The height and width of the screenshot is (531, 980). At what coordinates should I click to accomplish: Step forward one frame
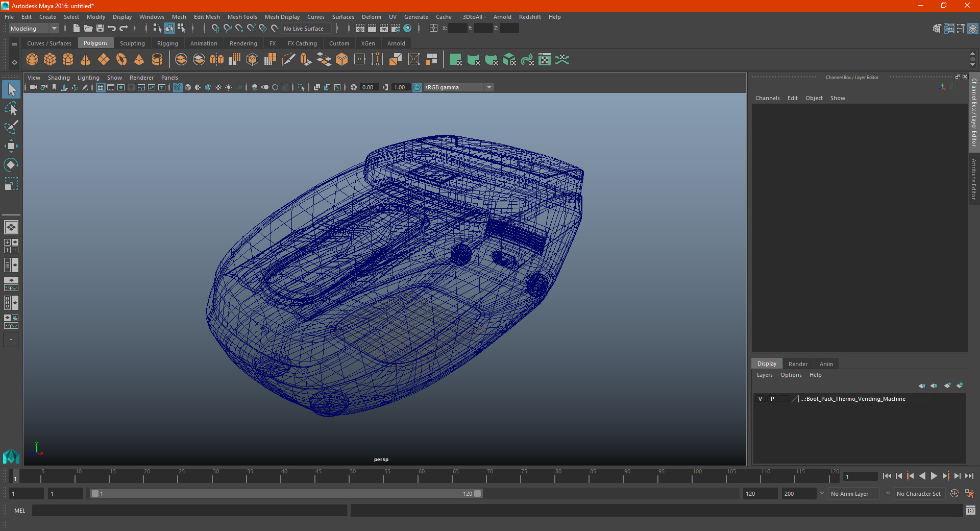(x=958, y=476)
